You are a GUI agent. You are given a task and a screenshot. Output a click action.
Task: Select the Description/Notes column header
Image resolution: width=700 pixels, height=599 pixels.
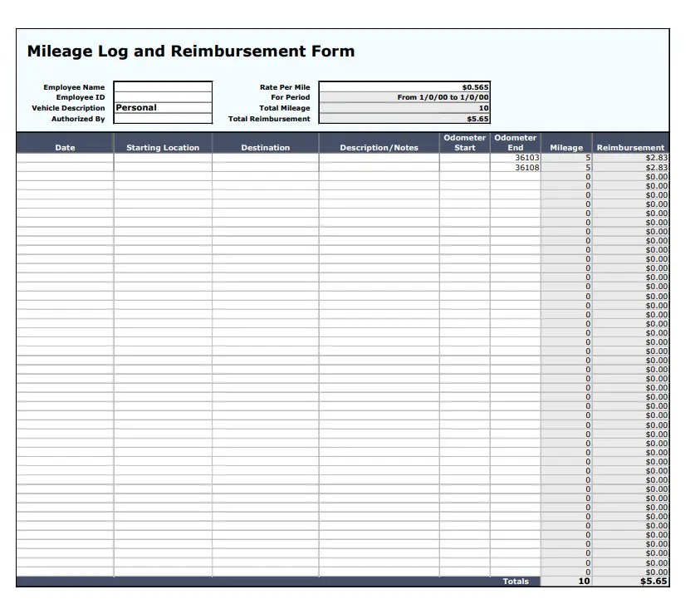[379, 143]
